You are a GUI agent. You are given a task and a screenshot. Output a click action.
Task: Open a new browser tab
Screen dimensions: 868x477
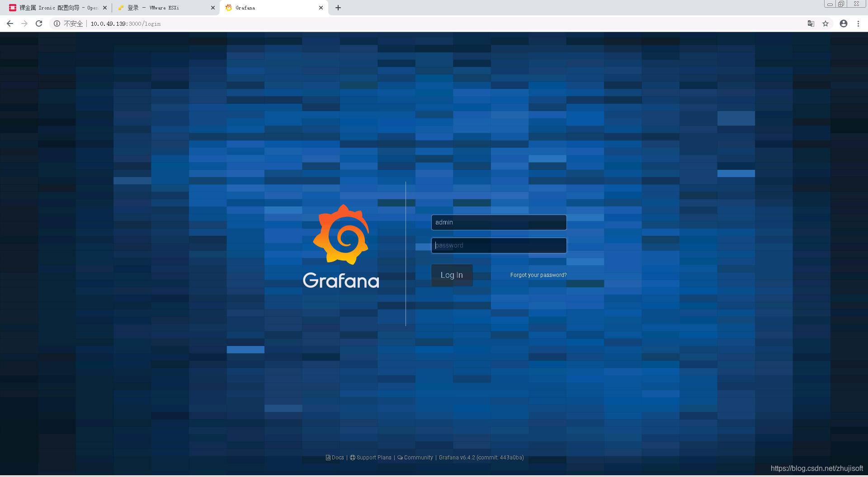(338, 8)
